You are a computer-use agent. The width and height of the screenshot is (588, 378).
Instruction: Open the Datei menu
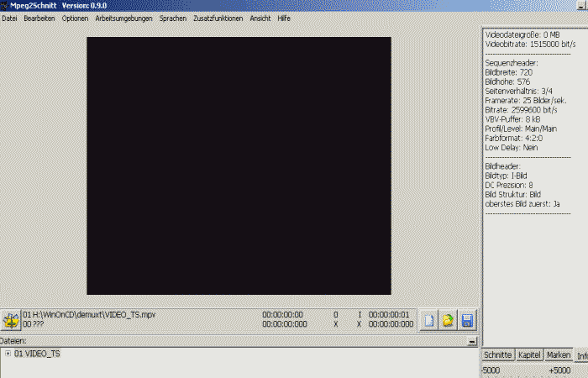click(x=9, y=18)
